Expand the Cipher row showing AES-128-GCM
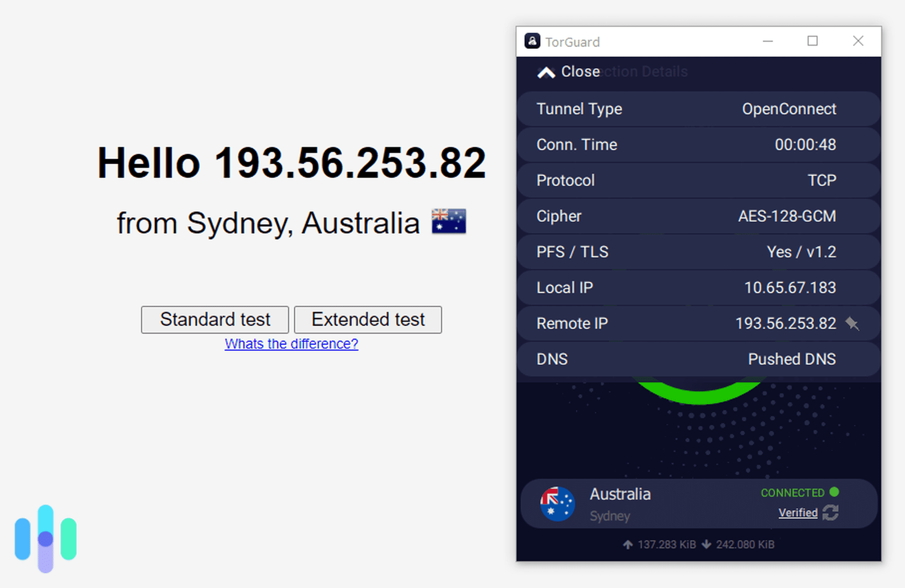The width and height of the screenshot is (905, 588). click(x=699, y=216)
